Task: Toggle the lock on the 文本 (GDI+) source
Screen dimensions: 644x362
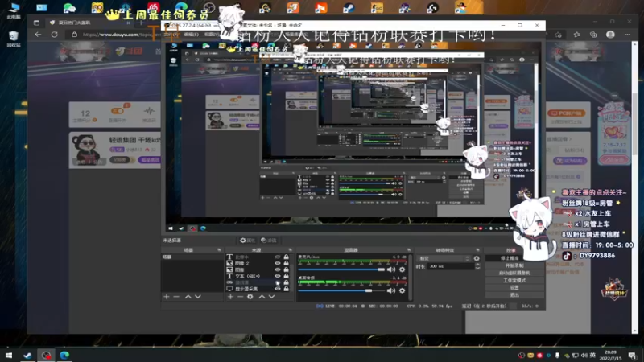Action: pyautogui.click(x=287, y=276)
